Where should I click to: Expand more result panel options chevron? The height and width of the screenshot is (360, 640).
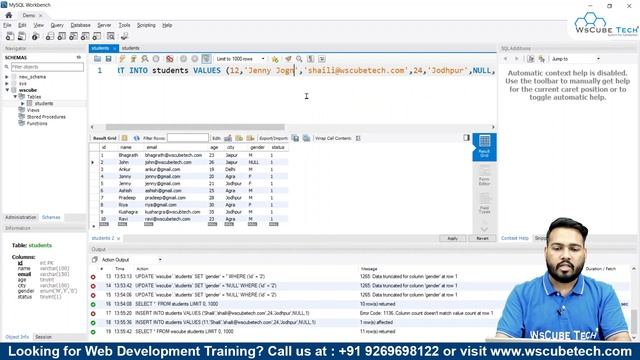[x=484, y=229]
